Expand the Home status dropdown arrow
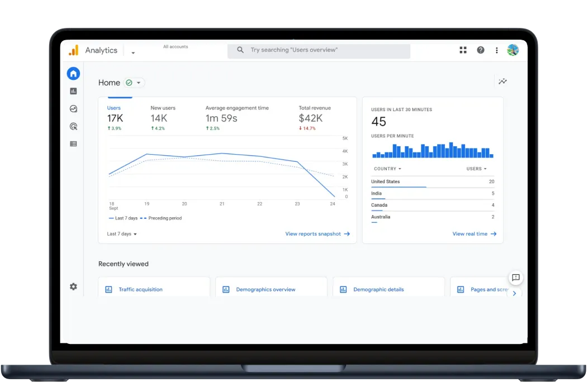The height and width of the screenshot is (383, 588). (x=139, y=83)
